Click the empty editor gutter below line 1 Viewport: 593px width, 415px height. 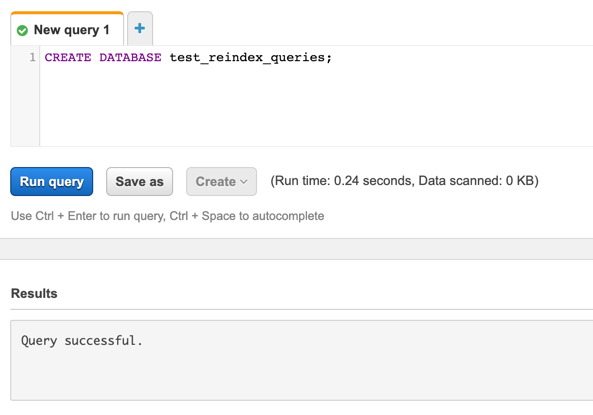(x=25, y=106)
